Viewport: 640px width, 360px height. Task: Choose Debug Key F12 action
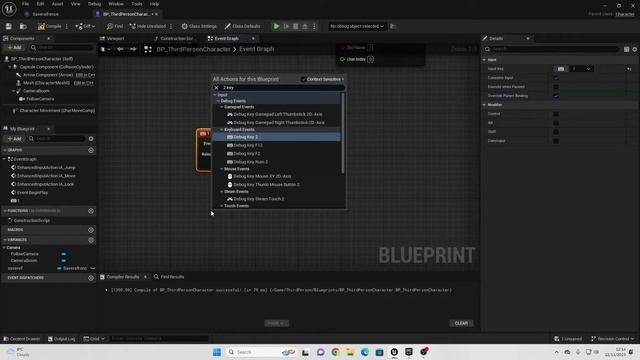coord(248,145)
